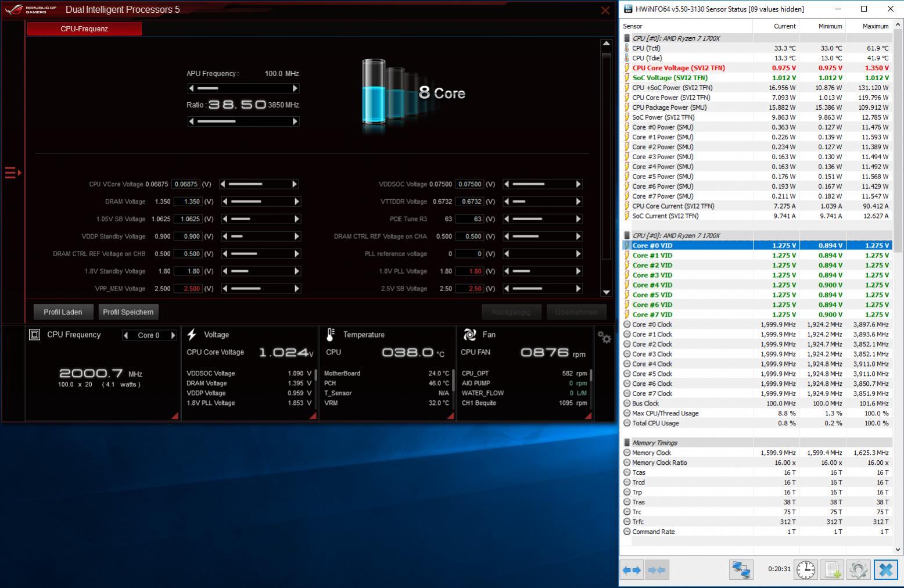Click the Temperature thermometer icon
Screen dimensions: 904x588
[330, 335]
